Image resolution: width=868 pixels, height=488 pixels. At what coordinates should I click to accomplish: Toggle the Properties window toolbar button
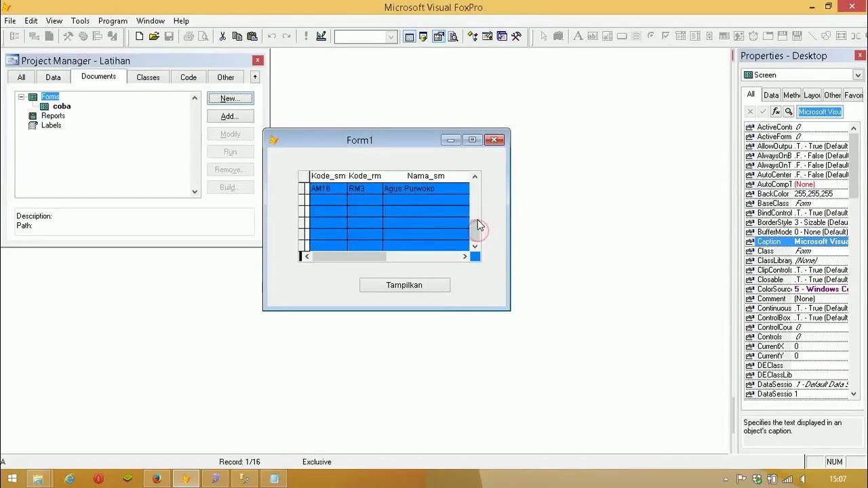[438, 37]
